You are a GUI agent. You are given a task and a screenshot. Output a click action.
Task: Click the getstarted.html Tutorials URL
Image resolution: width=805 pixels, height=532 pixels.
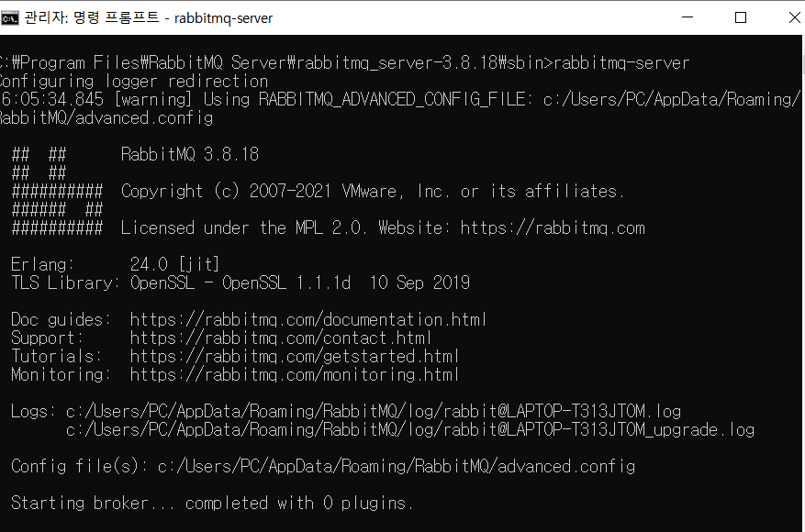click(294, 356)
